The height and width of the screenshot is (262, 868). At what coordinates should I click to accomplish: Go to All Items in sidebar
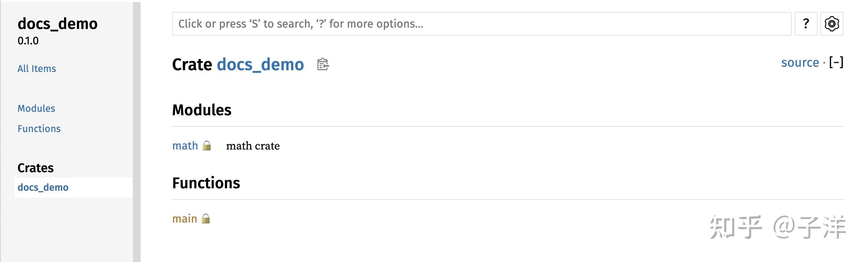coord(37,68)
